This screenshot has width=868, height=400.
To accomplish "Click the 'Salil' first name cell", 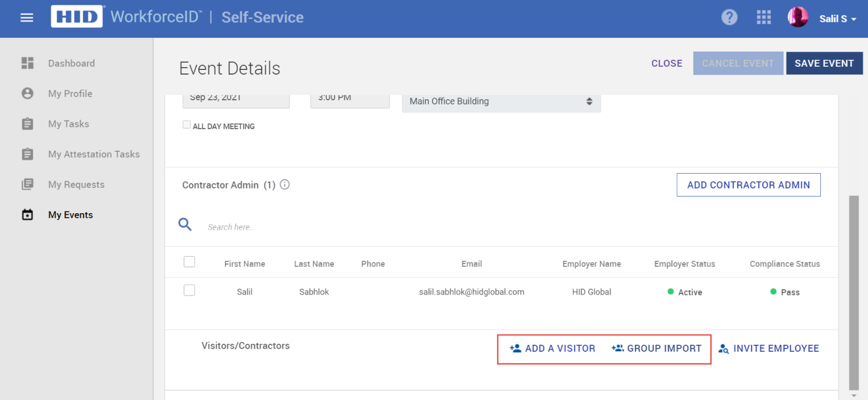I will 245,292.
